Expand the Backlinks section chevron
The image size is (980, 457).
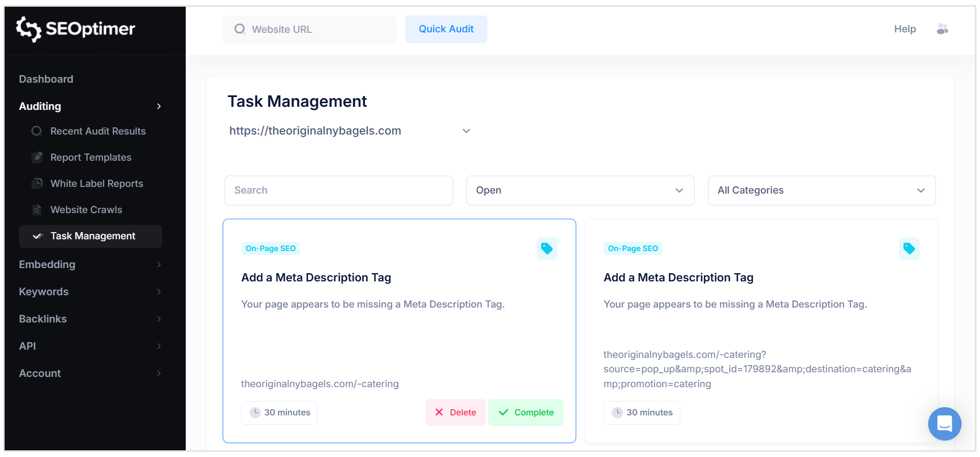click(159, 319)
